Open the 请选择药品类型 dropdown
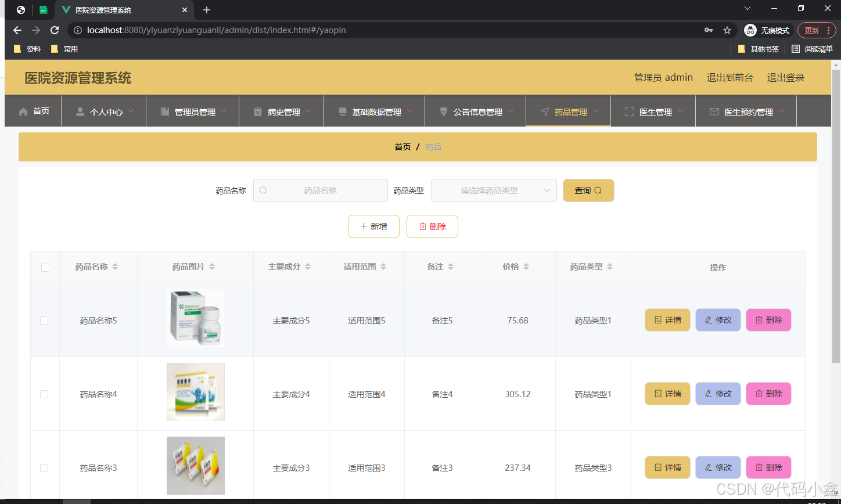Image resolution: width=841 pixels, height=504 pixels. pos(494,190)
